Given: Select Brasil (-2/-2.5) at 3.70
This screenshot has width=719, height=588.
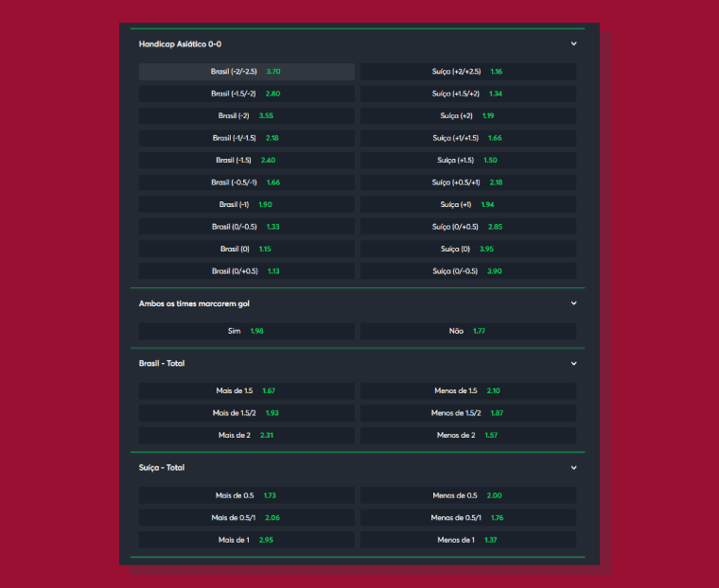Looking at the screenshot, I should click(247, 72).
